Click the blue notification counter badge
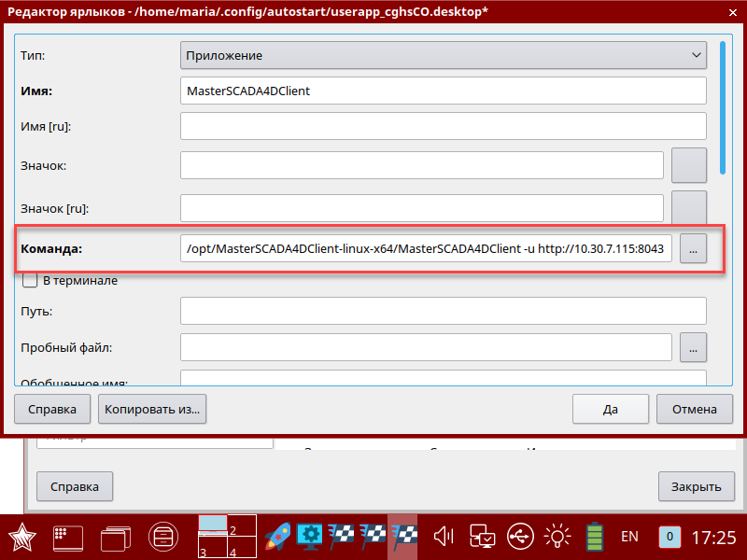Viewport: 747px width, 560px height. coord(669,537)
